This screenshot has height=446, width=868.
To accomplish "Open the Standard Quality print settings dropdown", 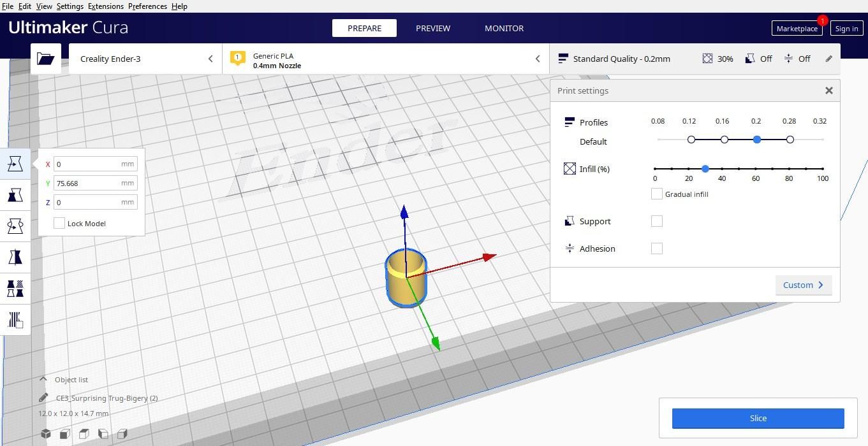I will [695, 59].
